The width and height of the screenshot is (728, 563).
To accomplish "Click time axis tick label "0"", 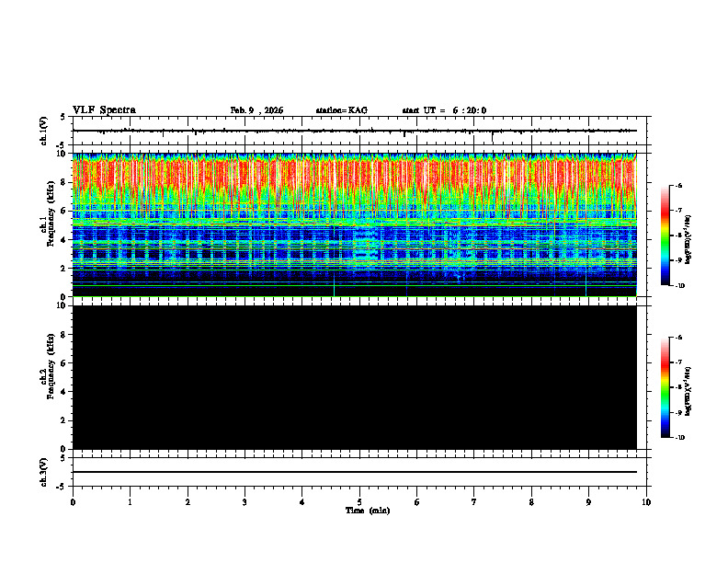I will [73, 502].
